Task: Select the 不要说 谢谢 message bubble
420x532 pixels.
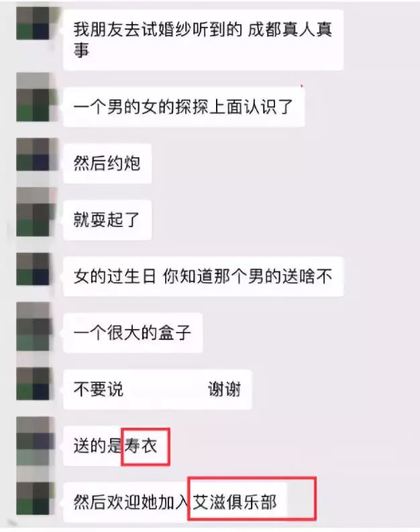Action: [158, 390]
